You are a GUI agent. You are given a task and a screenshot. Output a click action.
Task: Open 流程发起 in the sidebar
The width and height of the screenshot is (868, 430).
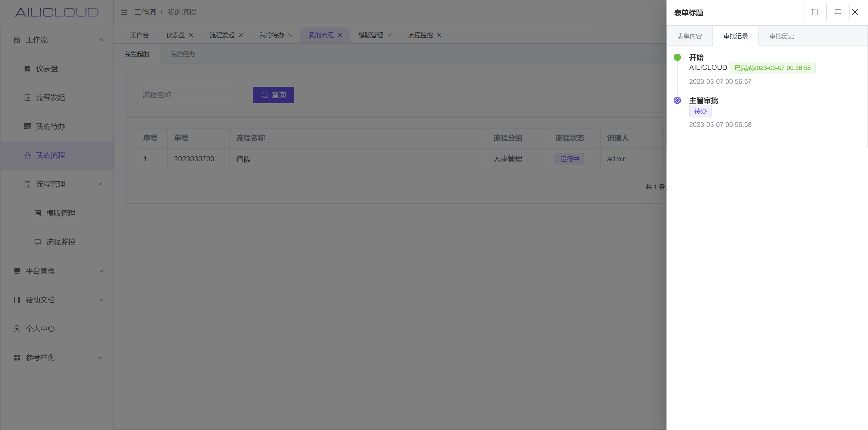(x=57, y=98)
